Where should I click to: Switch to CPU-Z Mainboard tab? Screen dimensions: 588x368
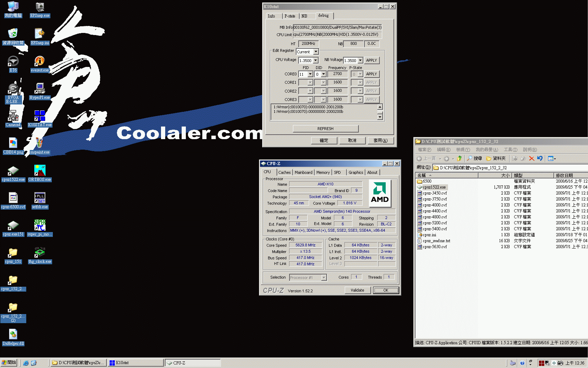tap(303, 172)
